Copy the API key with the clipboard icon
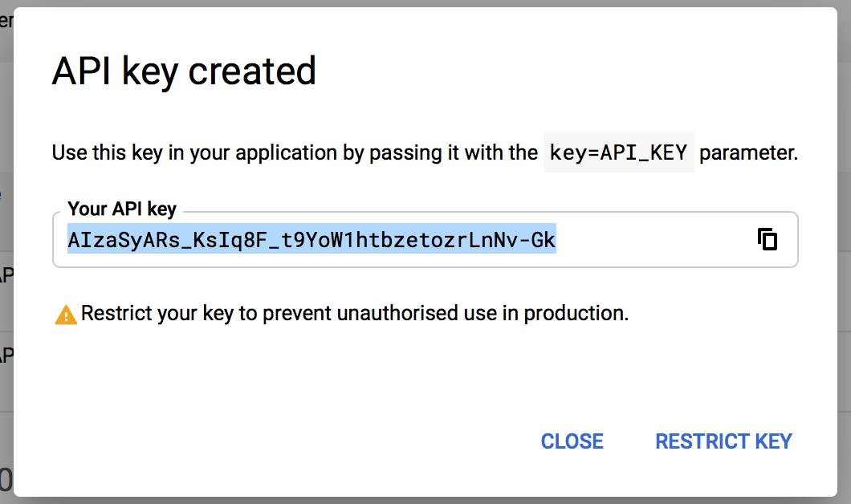 (x=767, y=239)
